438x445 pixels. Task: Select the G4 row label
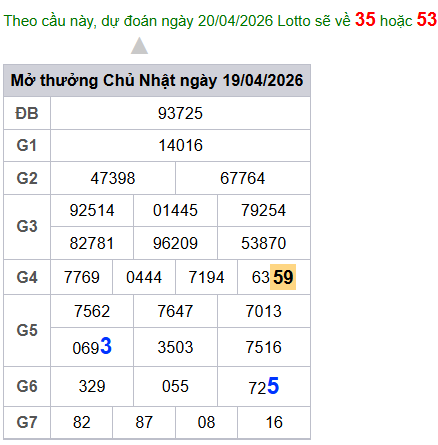click(x=27, y=277)
